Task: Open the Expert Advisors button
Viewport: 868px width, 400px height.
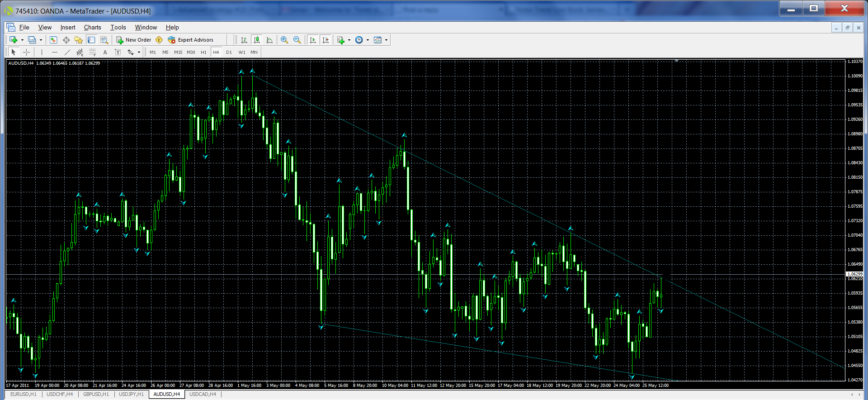Action: pos(190,40)
